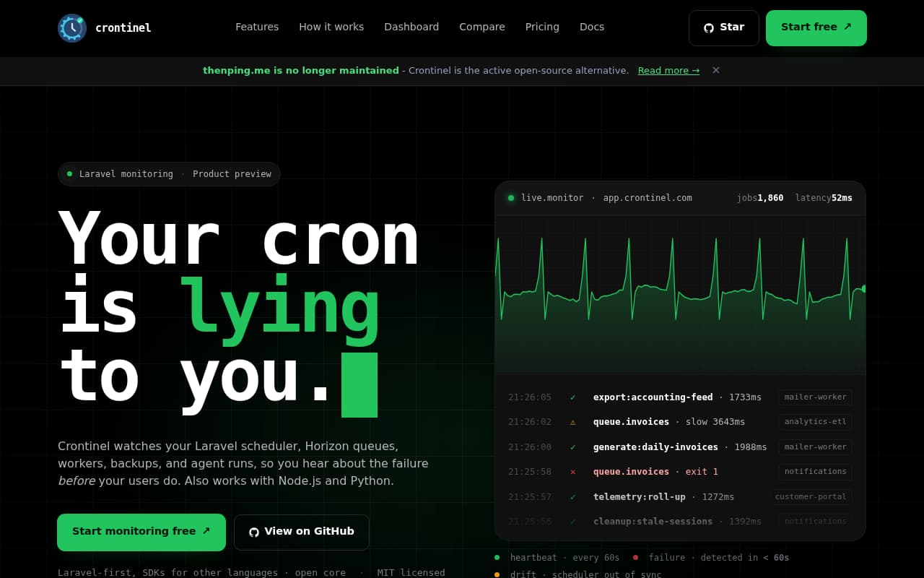
Task: Click the analytics-etl tag
Action: click(x=816, y=422)
